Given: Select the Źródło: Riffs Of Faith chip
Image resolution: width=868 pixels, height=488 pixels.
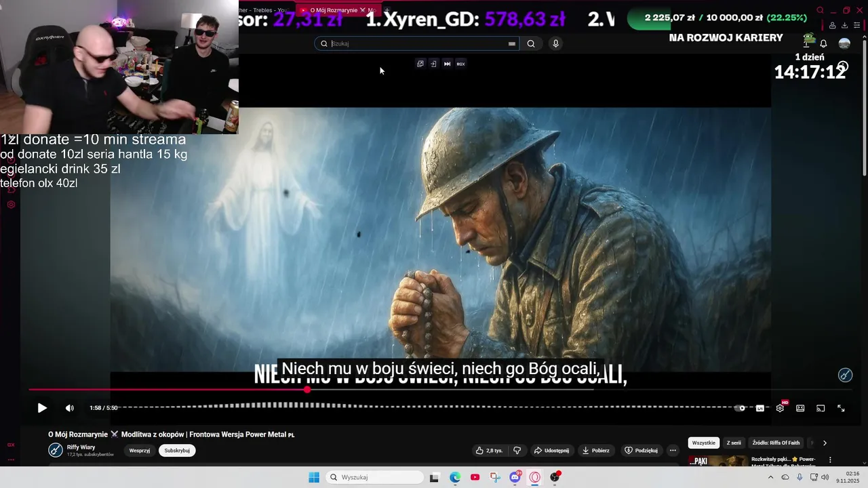Looking at the screenshot, I should click(x=776, y=443).
